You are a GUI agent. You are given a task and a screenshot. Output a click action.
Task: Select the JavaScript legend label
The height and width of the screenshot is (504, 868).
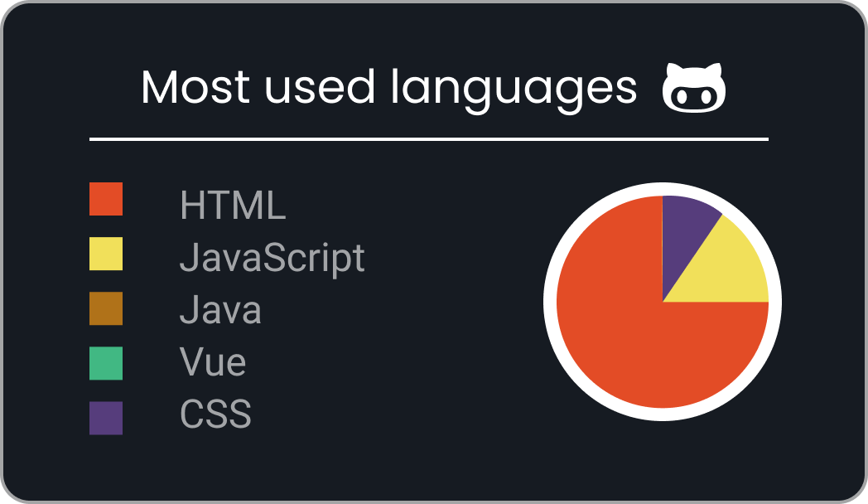(272, 258)
